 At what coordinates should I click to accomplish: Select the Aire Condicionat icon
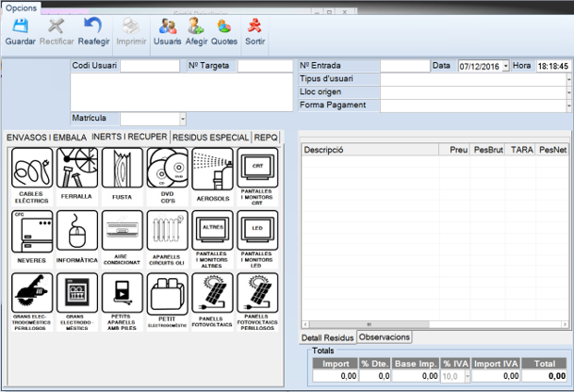pyautogui.click(x=123, y=231)
